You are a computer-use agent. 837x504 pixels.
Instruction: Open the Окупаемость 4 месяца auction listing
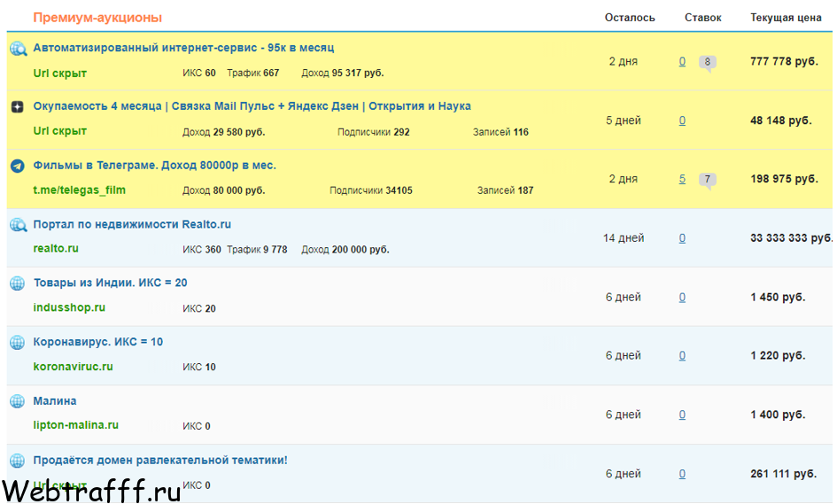tap(252, 106)
